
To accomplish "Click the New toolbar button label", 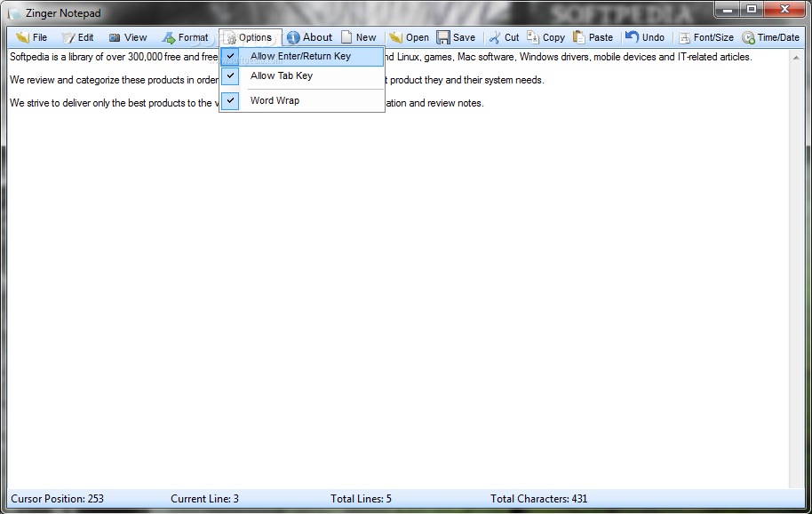I will tap(366, 37).
